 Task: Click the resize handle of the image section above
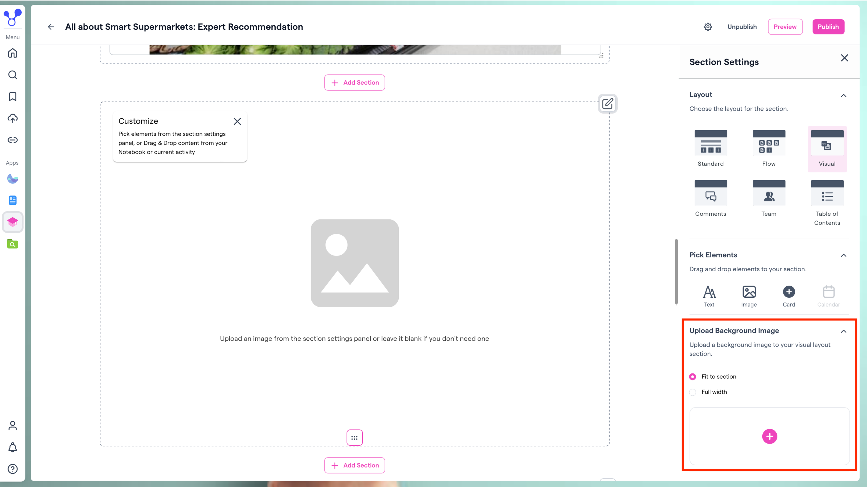(x=601, y=55)
